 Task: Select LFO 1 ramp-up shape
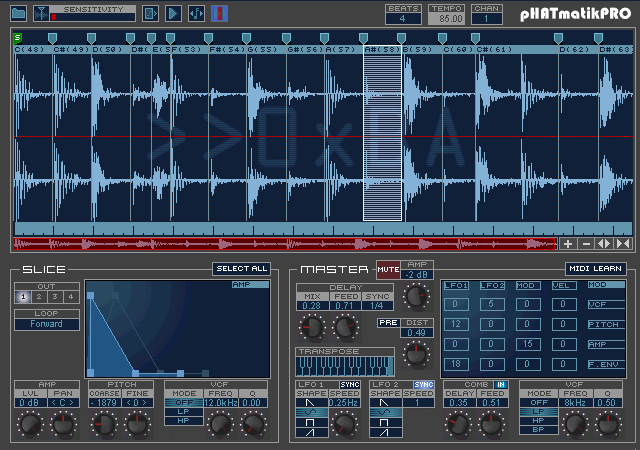click(x=311, y=432)
